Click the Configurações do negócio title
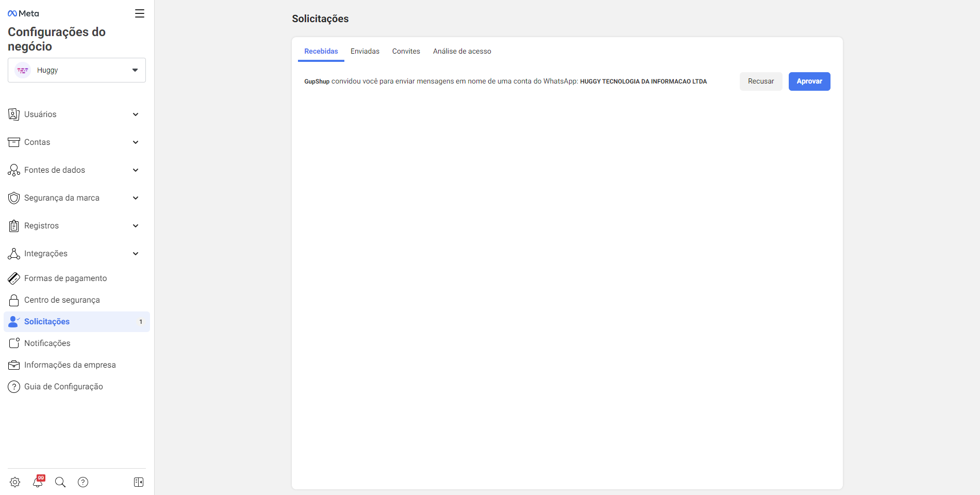 tap(57, 39)
